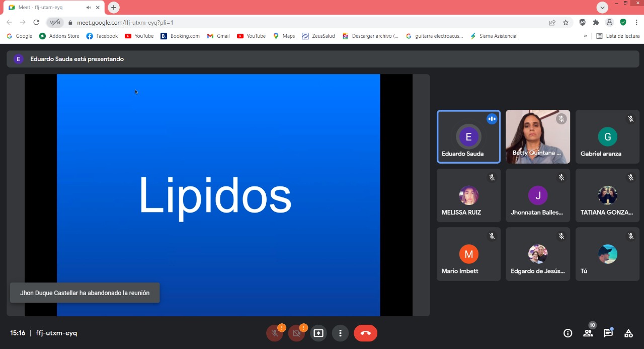Viewport: 644px width, 349px height.
Task: Open the Booking.com bookmark
Action: tap(180, 36)
